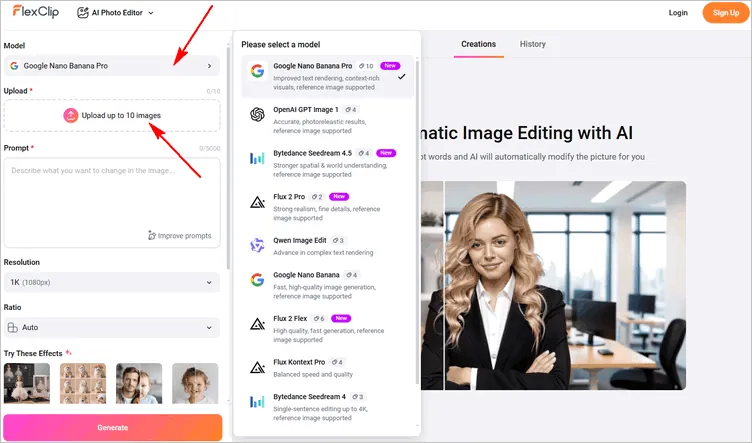The image size is (752, 443).
Task: Click the left panel scrollbar
Action: (228, 158)
